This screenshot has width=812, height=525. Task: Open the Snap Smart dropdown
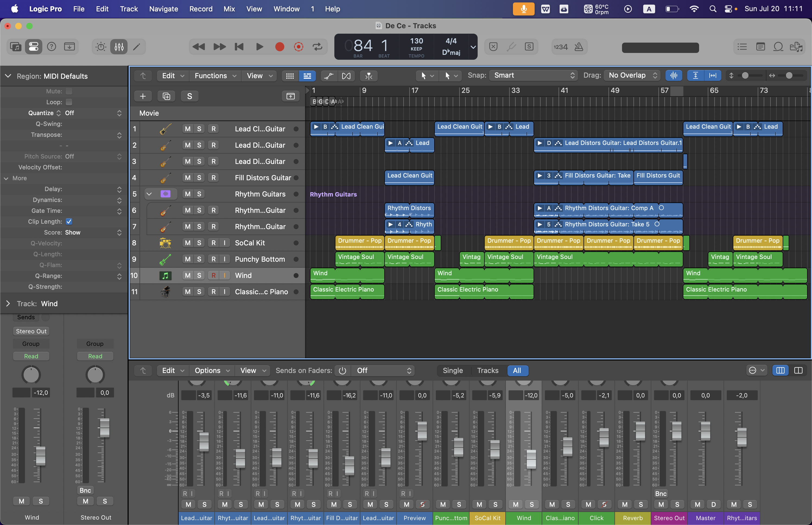click(x=534, y=75)
